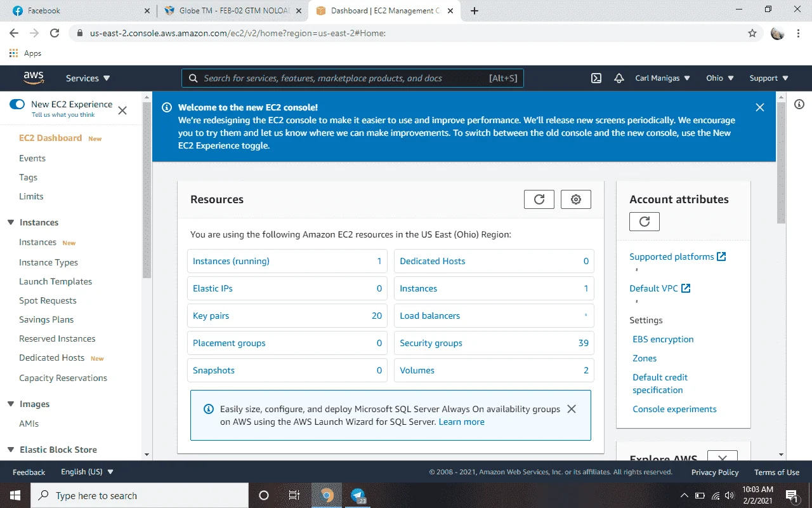The width and height of the screenshot is (812, 508).
Task: Open AMIs in the sidebar
Action: coord(29,424)
